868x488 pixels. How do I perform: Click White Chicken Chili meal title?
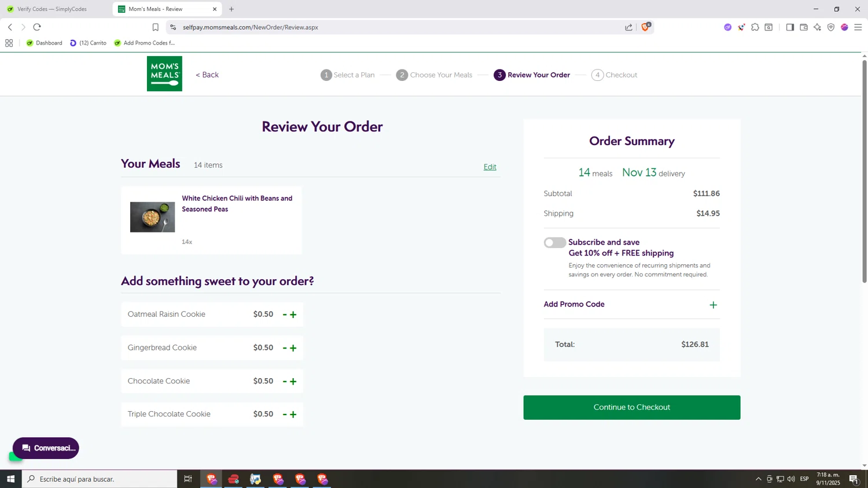[x=237, y=204]
